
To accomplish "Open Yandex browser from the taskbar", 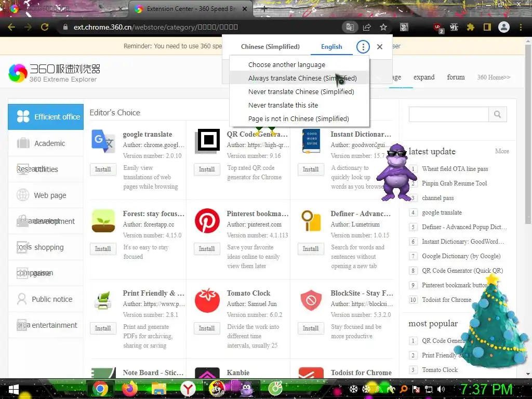I will (x=188, y=389).
